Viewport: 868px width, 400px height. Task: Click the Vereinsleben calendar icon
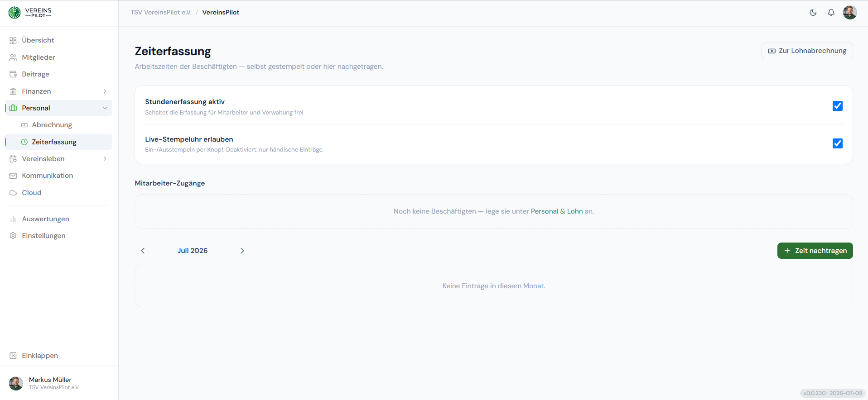click(13, 159)
